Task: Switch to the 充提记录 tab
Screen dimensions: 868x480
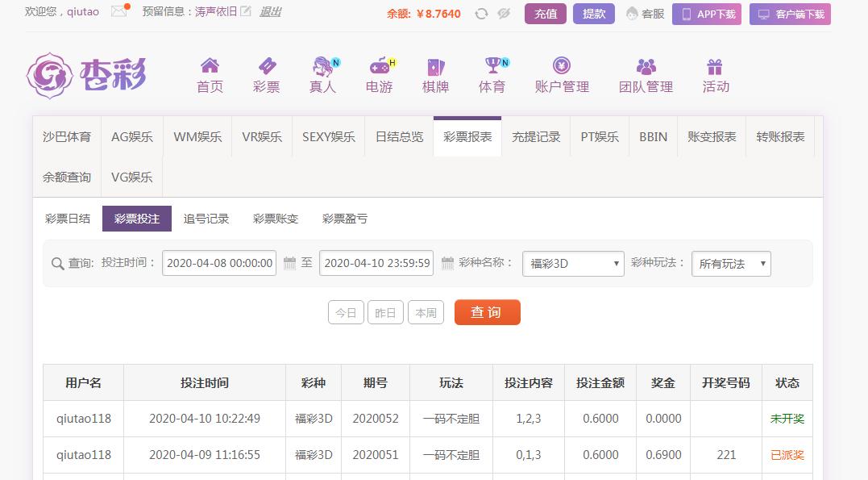Action: (x=536, y=136)
